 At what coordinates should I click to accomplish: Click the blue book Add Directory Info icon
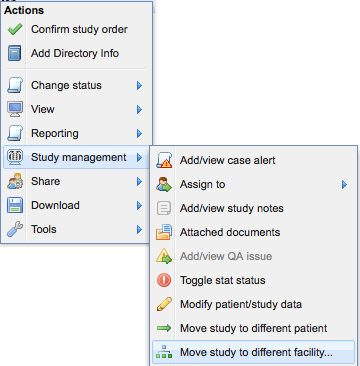[15, 53]
